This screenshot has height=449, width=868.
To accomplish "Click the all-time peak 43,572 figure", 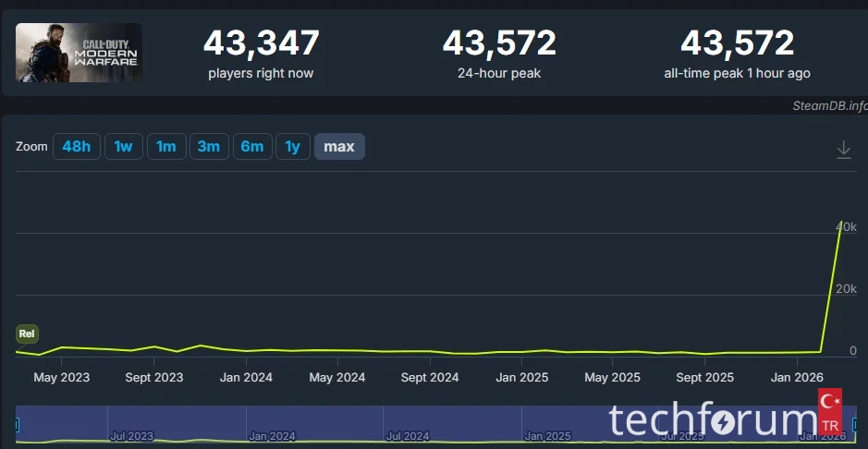I will click(737, 43).
